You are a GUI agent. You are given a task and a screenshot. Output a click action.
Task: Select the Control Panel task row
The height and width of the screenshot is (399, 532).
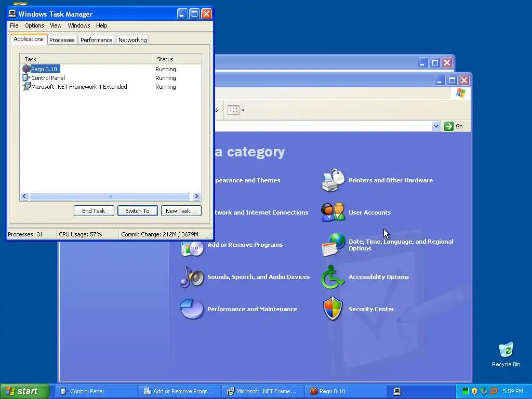pyautogui.click(x=110, y=78)
